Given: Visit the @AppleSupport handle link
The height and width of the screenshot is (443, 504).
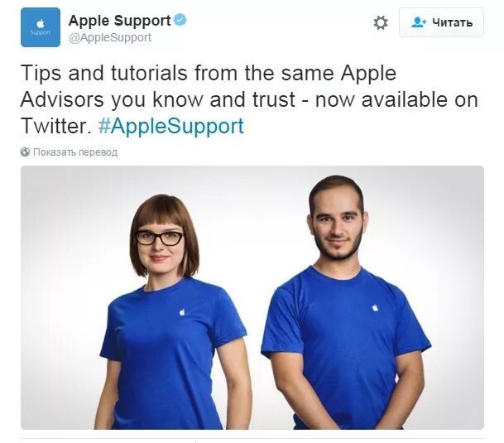Looking at the screenshot, I should coord(109,37).
